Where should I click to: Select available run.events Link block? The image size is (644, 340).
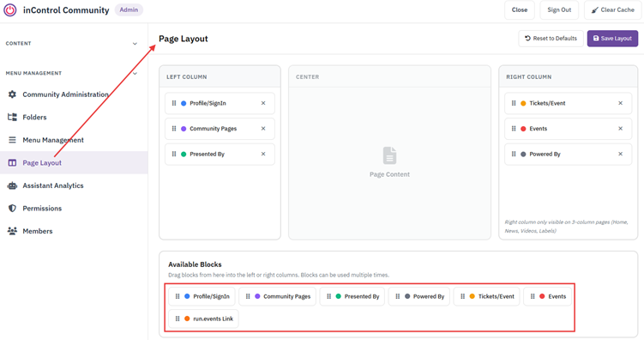(x=204, y=319)
